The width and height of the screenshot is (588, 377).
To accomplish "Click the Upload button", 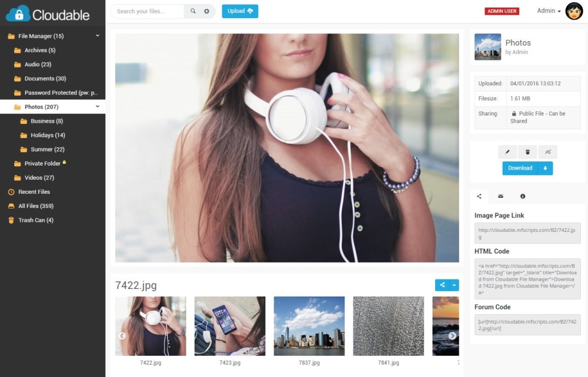I will click(x=240, y=11).
